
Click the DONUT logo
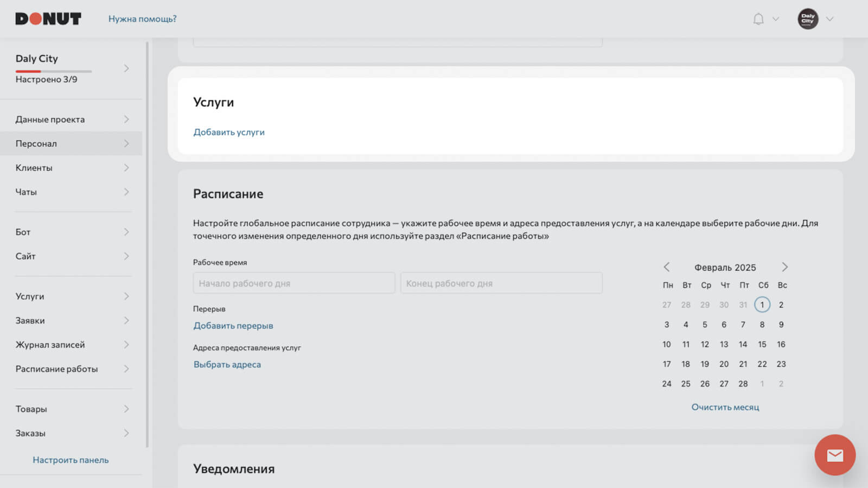tap(48, 19)
